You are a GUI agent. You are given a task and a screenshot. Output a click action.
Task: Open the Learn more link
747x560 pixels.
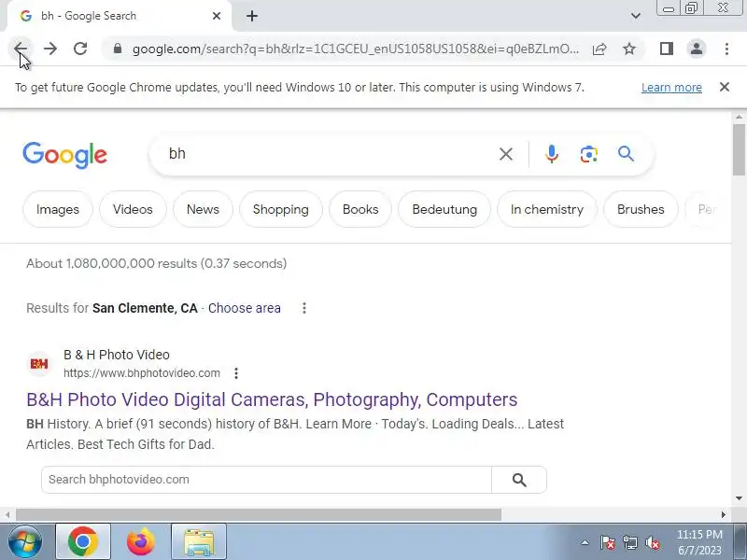point(671,88)
